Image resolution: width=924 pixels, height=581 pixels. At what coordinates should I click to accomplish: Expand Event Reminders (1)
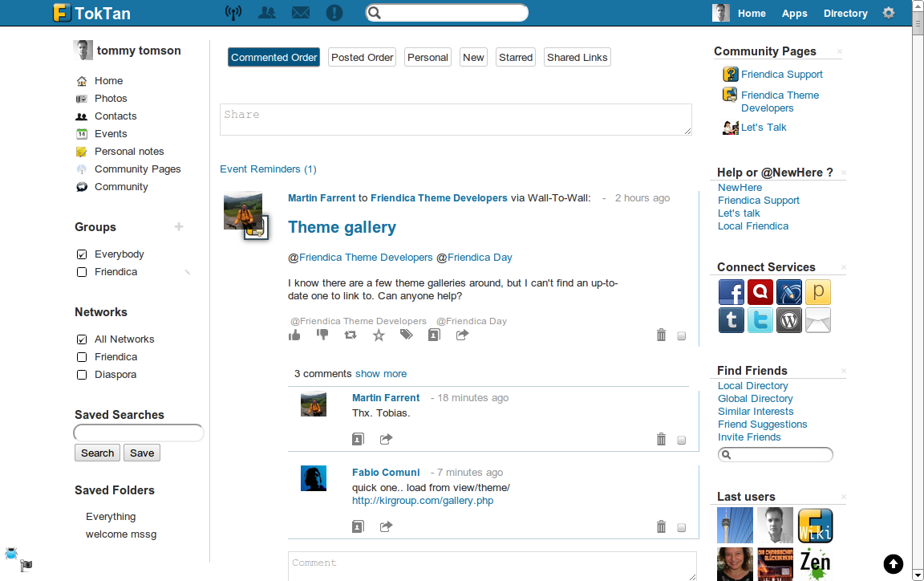pyautogui.click(x=268, y=169)
